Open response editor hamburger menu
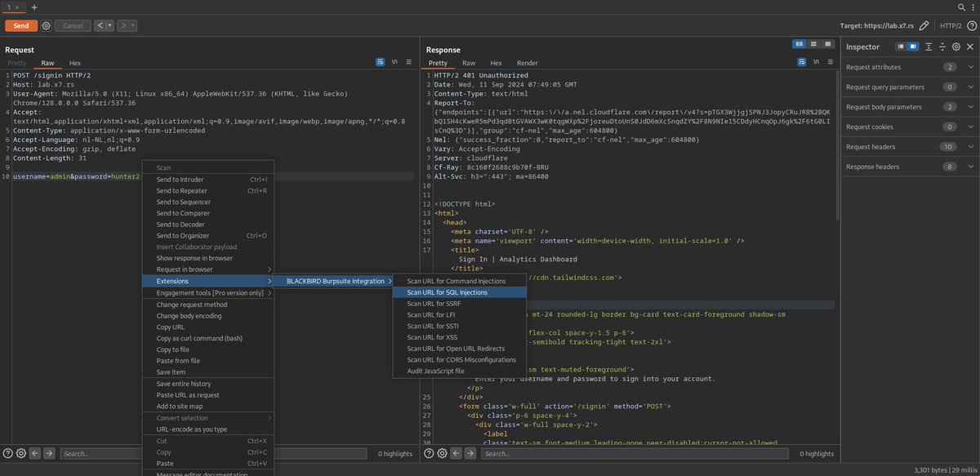The width and height of the screenshot is (980, 476). click(x=830, y=62)
